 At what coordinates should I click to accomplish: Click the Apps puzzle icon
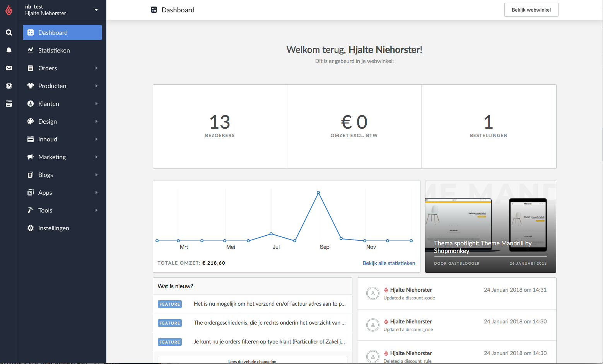coord(31,192)
